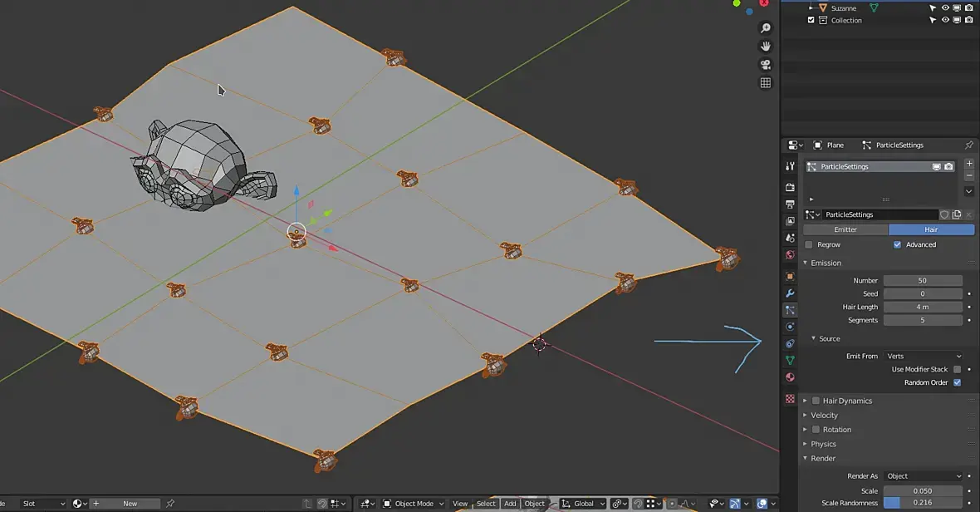The image size is (980, 512).
Task: Open the Global transform orientation dropdown
Action: tap(583, 503)
